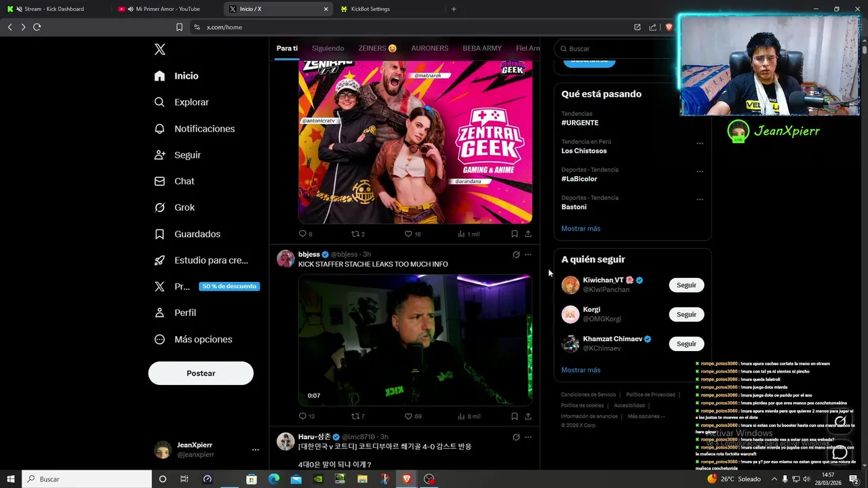This screenshot has height=488, width=868.
Task: Click the 50 % de descuento badge
Action: (x=229, y=287)
